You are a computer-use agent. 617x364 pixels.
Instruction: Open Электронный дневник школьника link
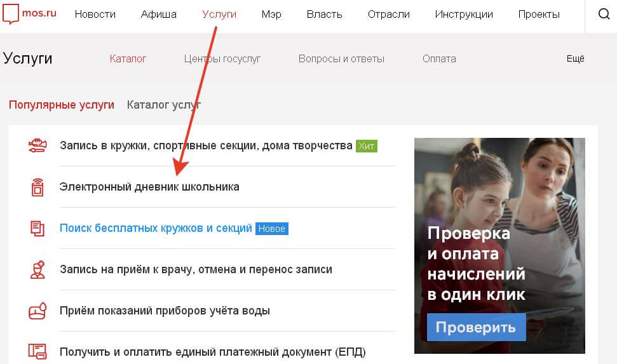149,187
